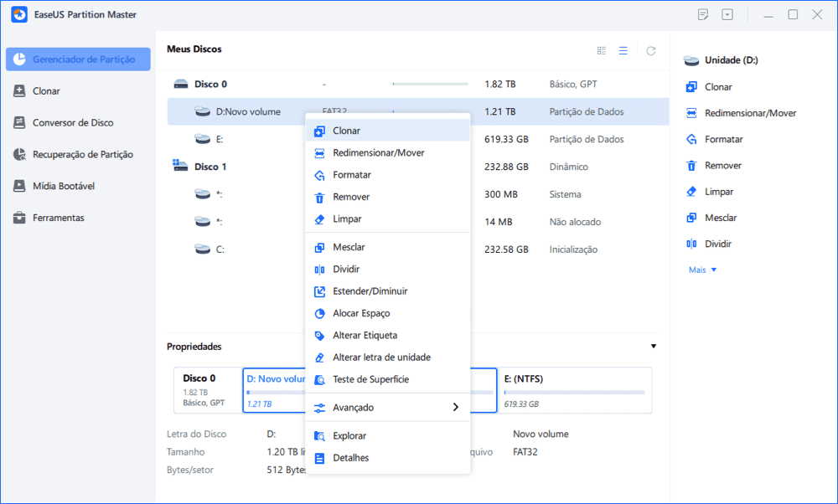
Task: Choose Detalhes in the context menu
Action: pos(387,458)
